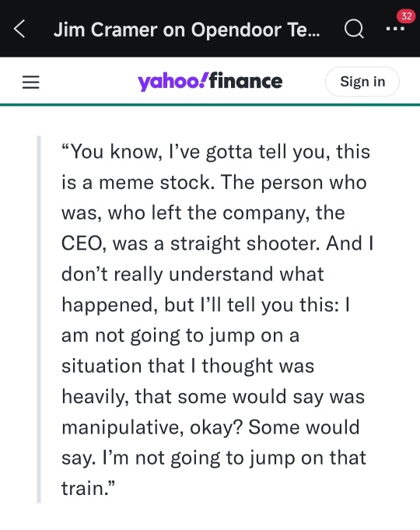Image resolution: width=420 pixels, height=530 pixels.
Task: Tap the back arrow in top bar
Action: click(19, 29)
